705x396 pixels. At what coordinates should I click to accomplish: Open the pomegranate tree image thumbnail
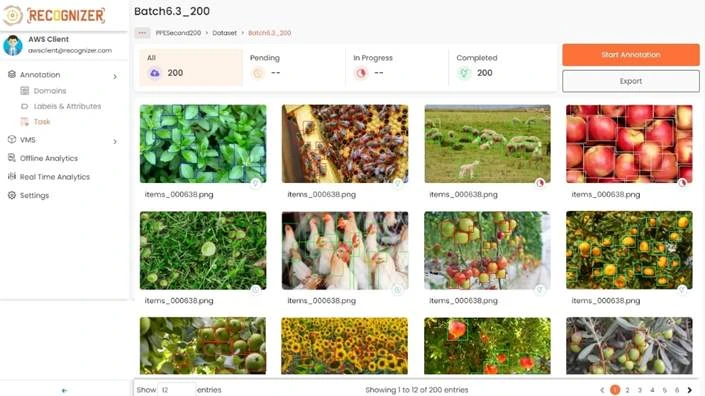pos(487,346)
